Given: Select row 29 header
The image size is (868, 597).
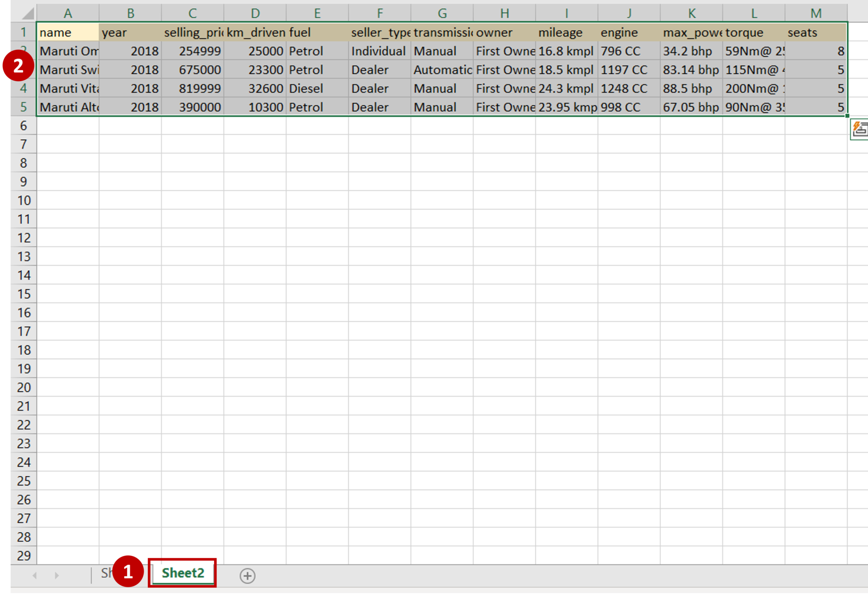Looking at the screenshot, I should (x=24, y=555).
